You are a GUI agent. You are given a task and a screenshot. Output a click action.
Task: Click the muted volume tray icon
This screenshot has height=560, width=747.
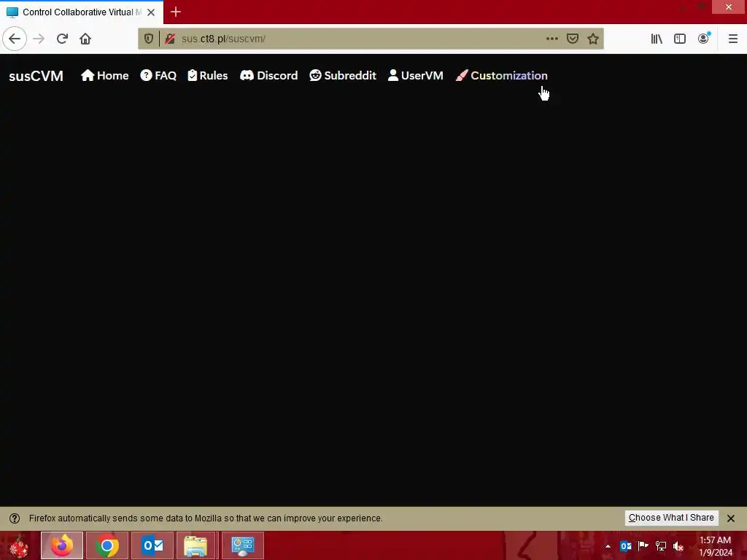click(x=678, y=546)
